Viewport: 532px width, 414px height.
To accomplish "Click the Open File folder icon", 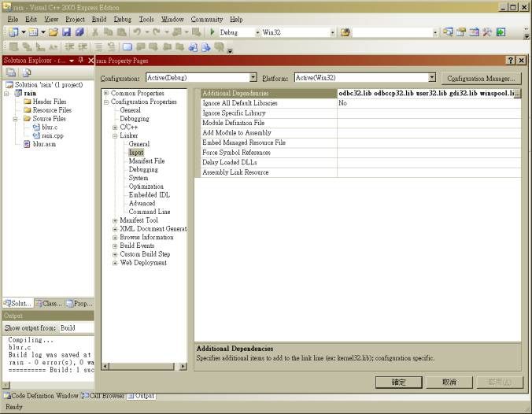I will tap(53, 32).
